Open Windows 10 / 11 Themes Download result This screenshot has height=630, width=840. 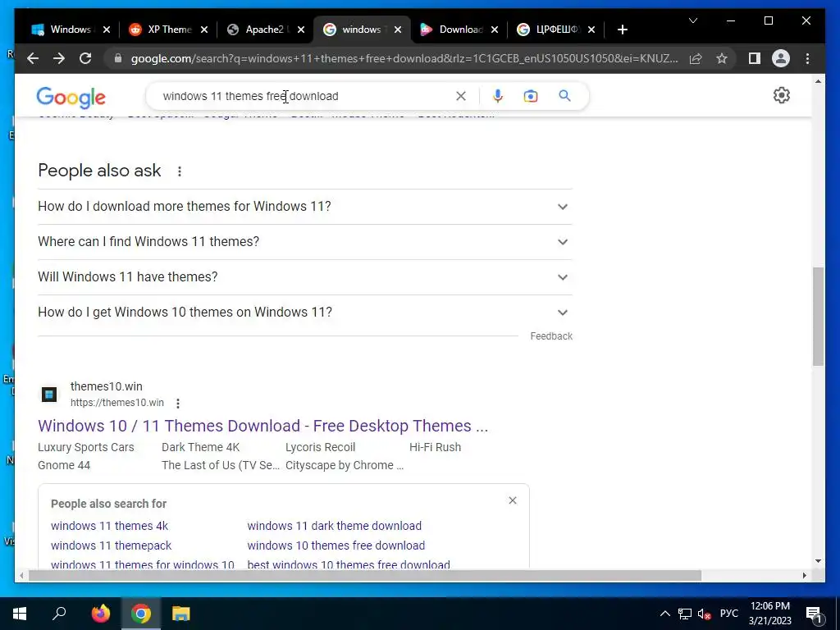click(263, 426)
